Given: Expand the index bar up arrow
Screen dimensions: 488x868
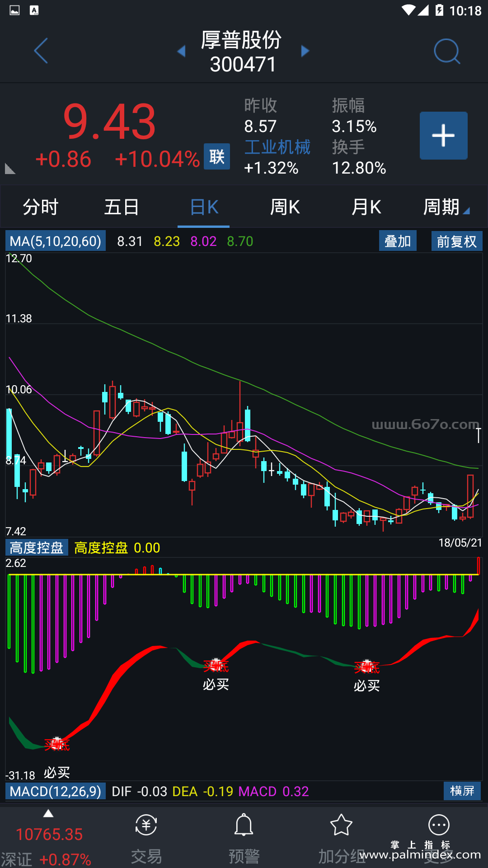Looking at the screenshot, I should click(x=48, y=814).
